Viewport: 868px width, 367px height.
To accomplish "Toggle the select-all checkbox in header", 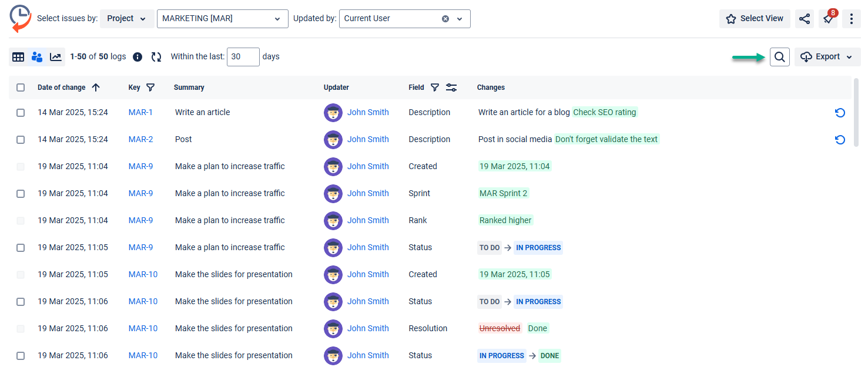I will tap(21, 87).
